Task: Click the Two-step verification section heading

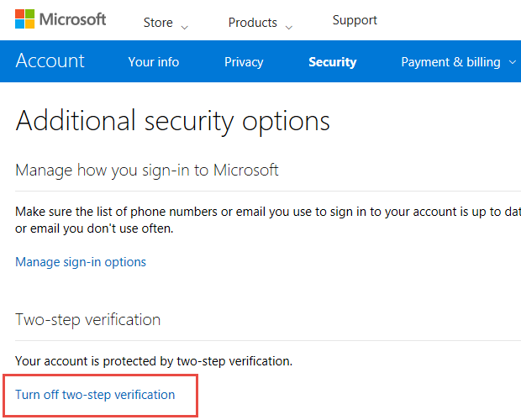Action: (87, 320)
